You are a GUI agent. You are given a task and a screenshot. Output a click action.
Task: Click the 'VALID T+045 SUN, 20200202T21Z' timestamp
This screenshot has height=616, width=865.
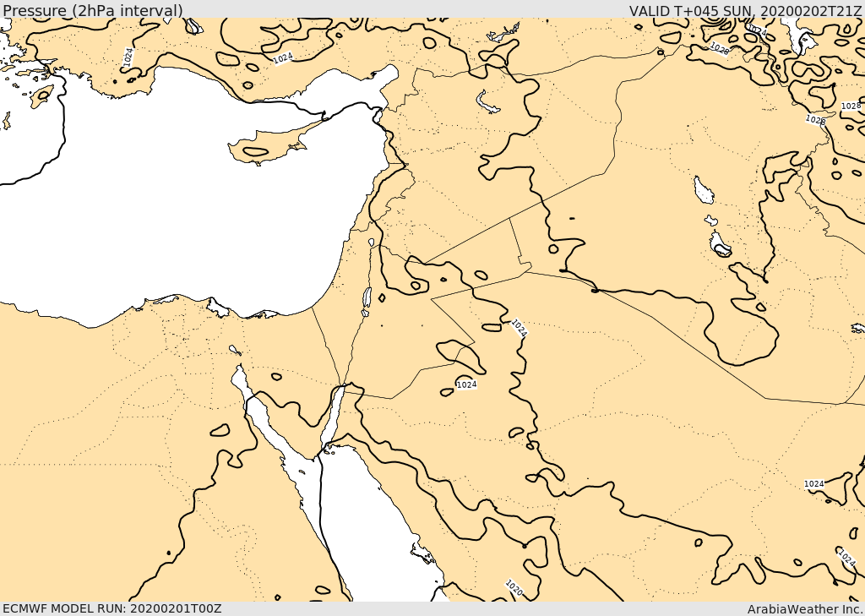pyautogui.click(x=745, y=10)
